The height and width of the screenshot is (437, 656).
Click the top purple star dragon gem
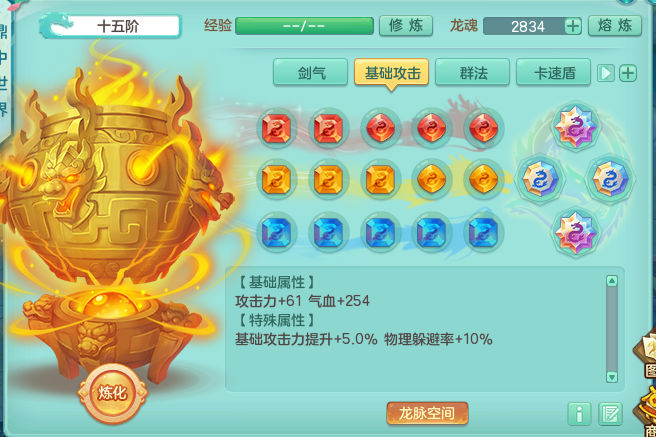click(x=575, y=125)
